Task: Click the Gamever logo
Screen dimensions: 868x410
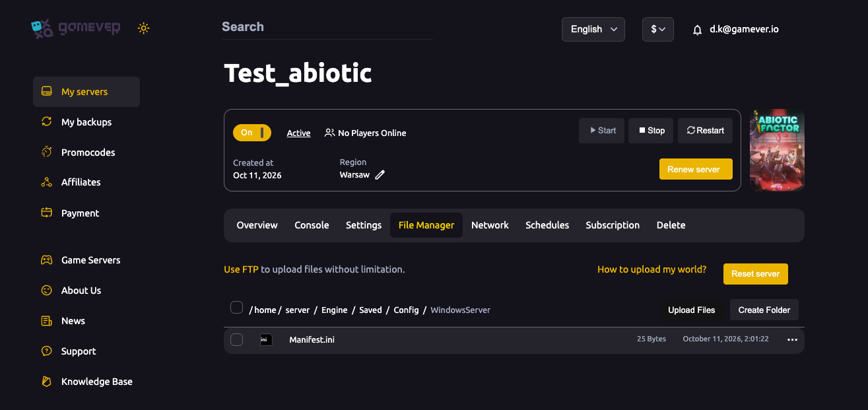Action: click(x=76, y=28)
